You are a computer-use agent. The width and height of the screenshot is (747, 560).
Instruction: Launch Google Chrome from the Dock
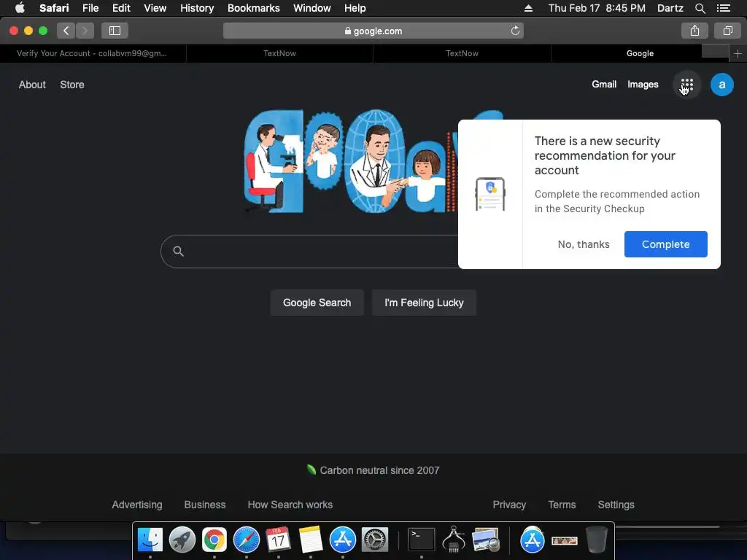[214, 540]
